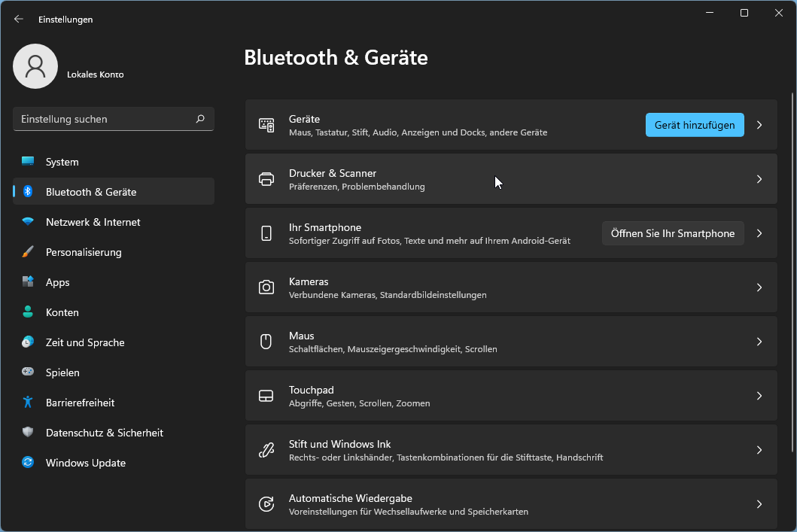Click the Drucker & Scanner printer icon
797x532 pixels.
coord(266,179)
